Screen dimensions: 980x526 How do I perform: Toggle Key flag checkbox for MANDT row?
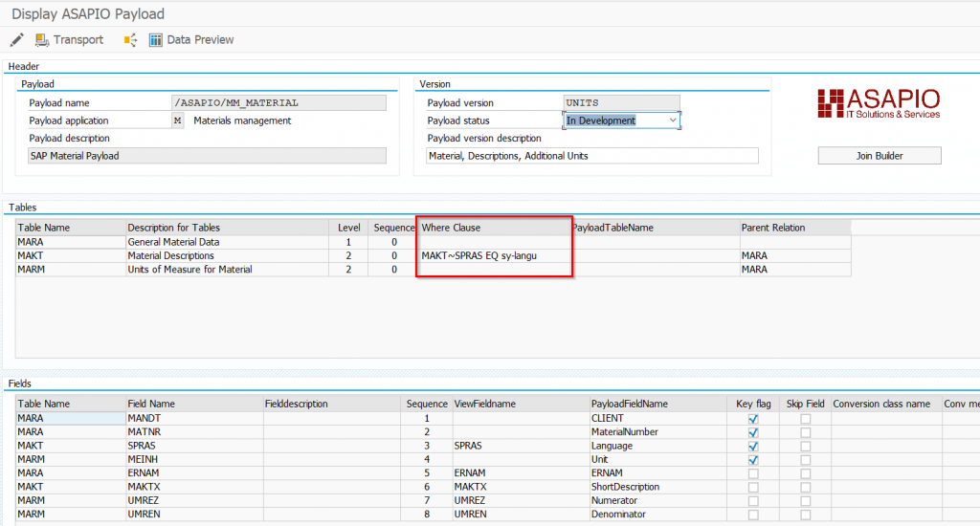[753, 419]
